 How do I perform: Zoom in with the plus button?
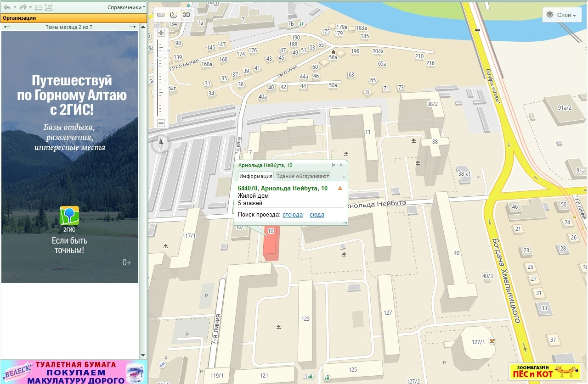(161, 33)
